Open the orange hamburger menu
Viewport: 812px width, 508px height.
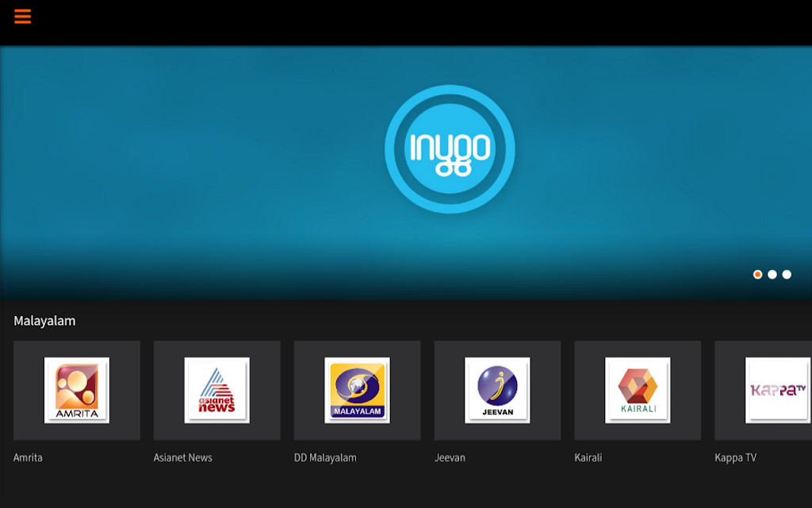tap(22, 17)
